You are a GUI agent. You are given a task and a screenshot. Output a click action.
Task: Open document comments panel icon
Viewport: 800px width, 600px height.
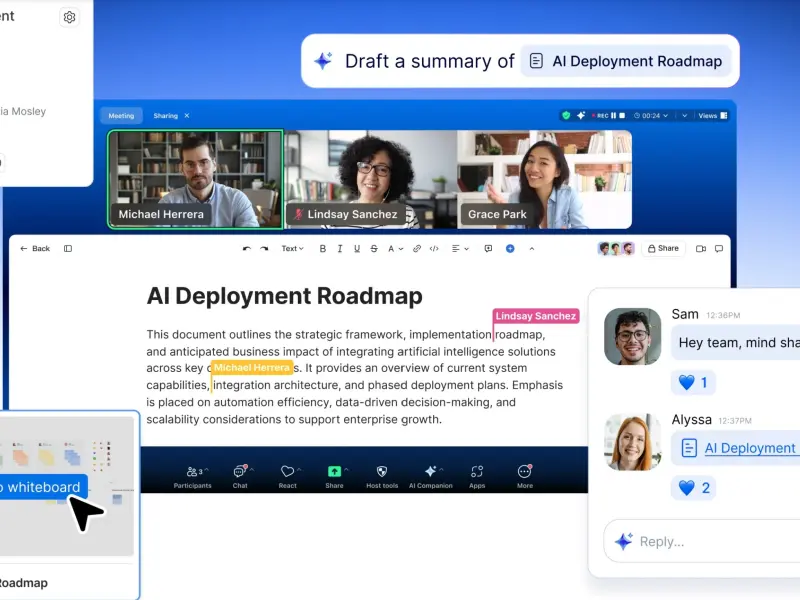pyautogui.click(x=719, y=248)
